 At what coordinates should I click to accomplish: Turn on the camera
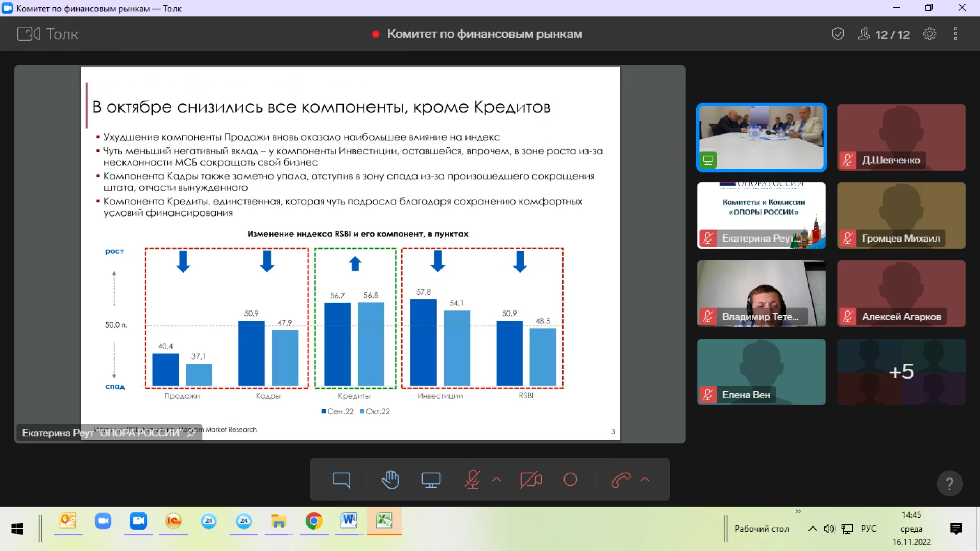coord(531,480)
